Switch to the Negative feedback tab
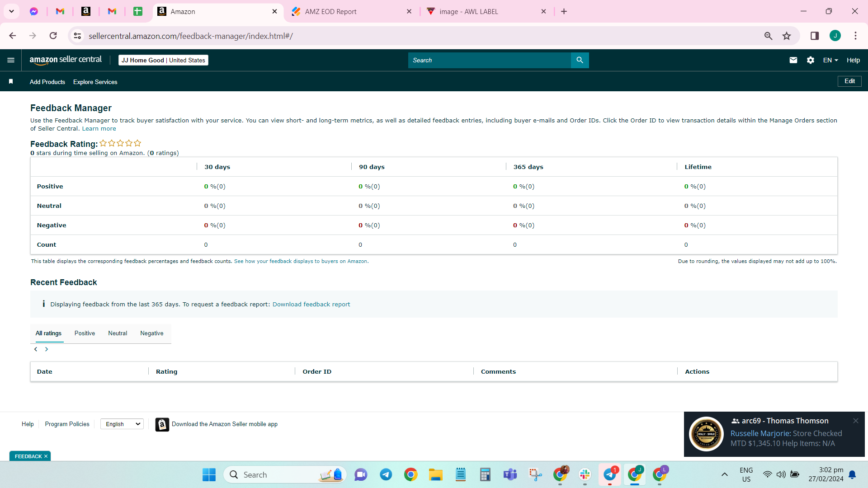 [x=152, y=333]
